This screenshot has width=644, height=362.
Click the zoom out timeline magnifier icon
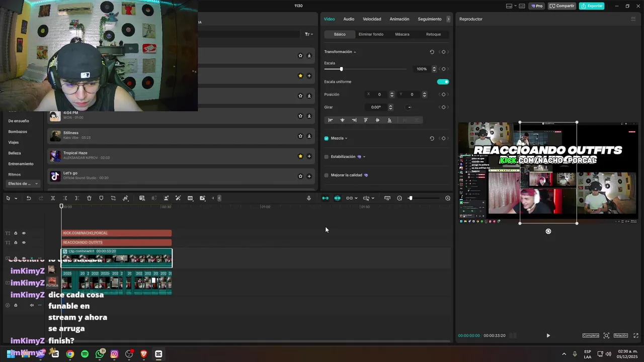[x=399, y=198]
